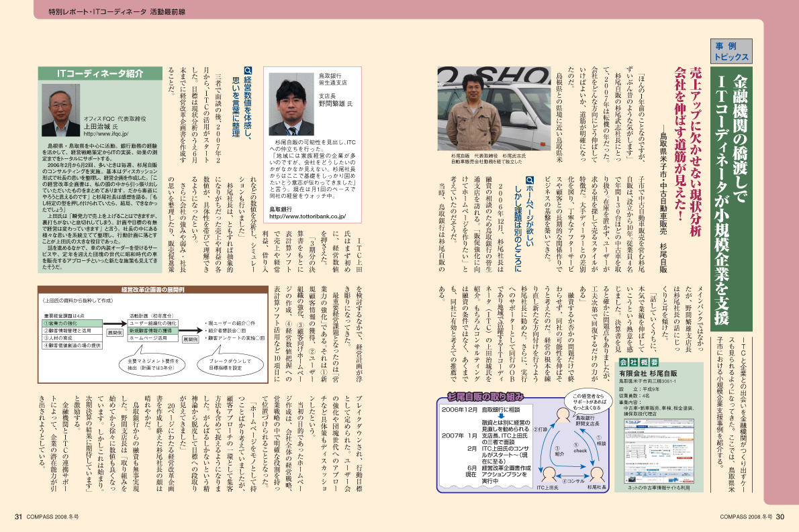Select the ホームページ活用 box

(x=153, y=338)
